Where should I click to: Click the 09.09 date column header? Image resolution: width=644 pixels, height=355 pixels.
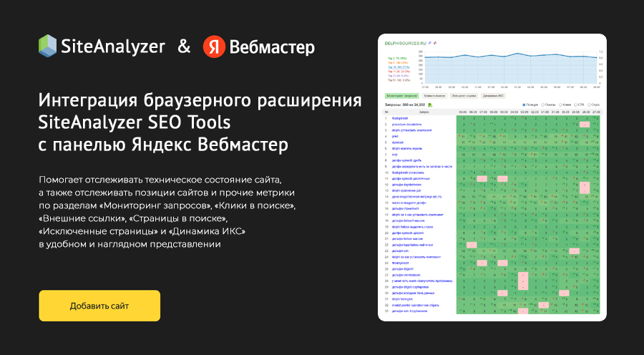pyautogui.click(x=462, y=112)
